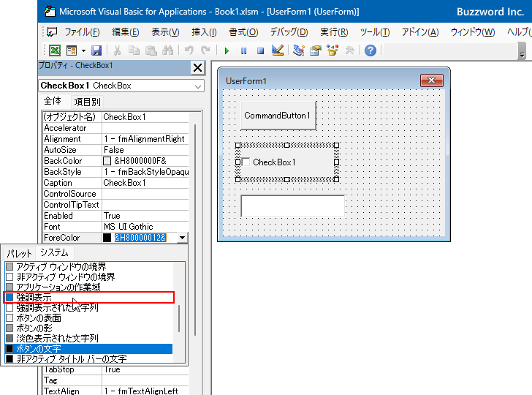The width and height of the screenshot is (532, 395).
Task: Click the Find binoculars icon
Action: pos(167,50)
